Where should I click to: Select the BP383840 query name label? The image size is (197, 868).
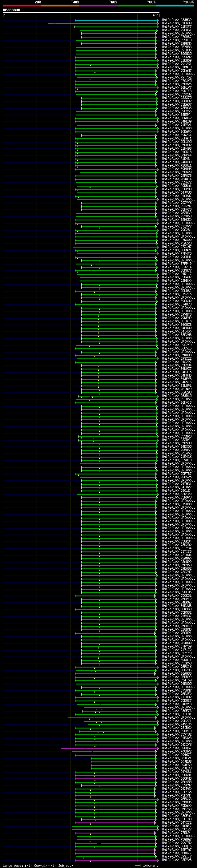coord(11,10)
